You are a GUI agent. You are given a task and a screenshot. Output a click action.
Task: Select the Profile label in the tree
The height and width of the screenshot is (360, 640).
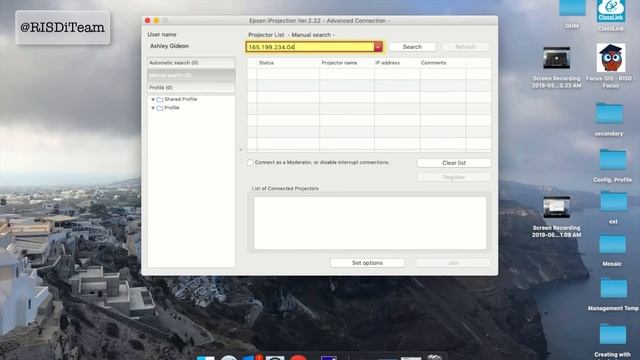(172, 108)
